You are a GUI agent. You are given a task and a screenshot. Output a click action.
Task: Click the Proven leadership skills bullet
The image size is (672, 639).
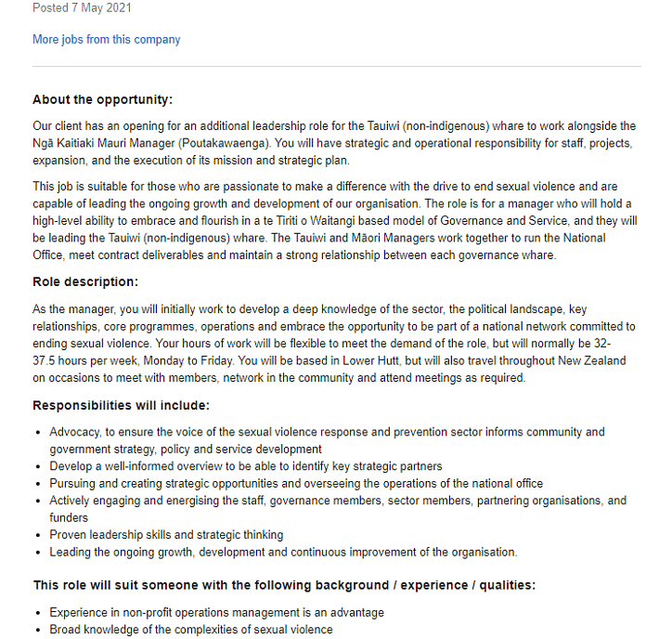[x=166, y=535]
